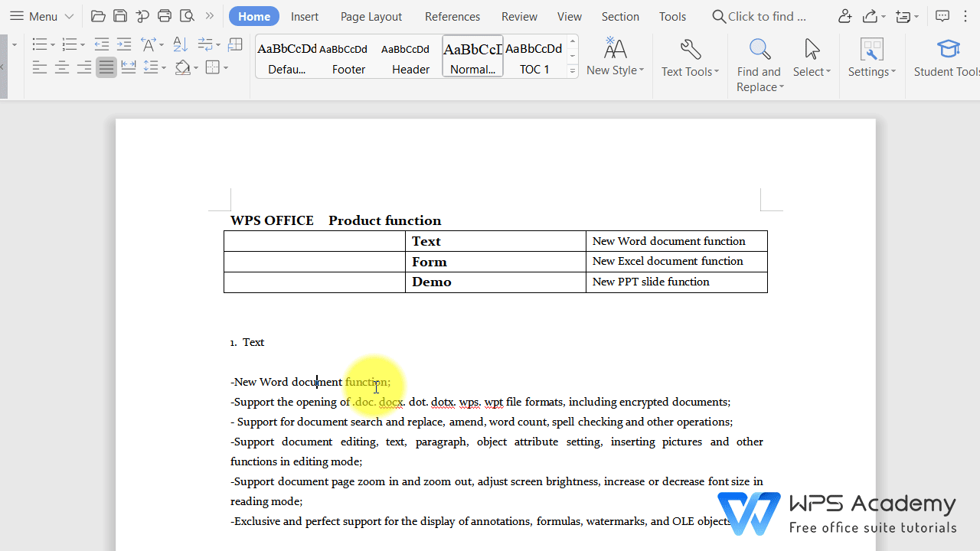Open Print Preview
980x551 pixels.
click(187, 15)
